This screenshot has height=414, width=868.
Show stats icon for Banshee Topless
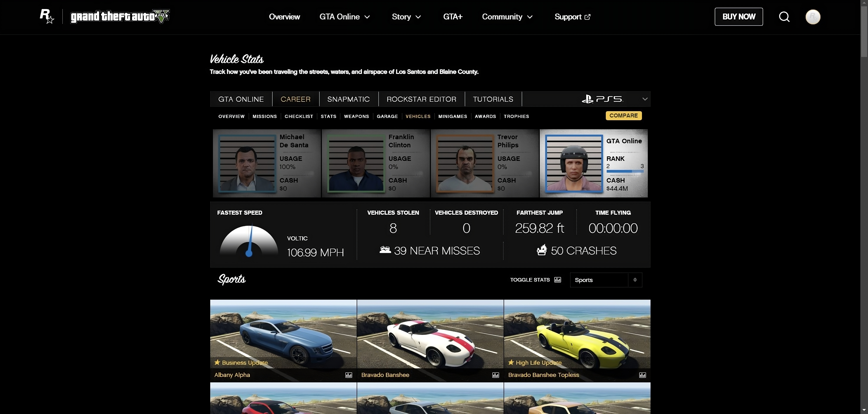[x=643, y=375]
